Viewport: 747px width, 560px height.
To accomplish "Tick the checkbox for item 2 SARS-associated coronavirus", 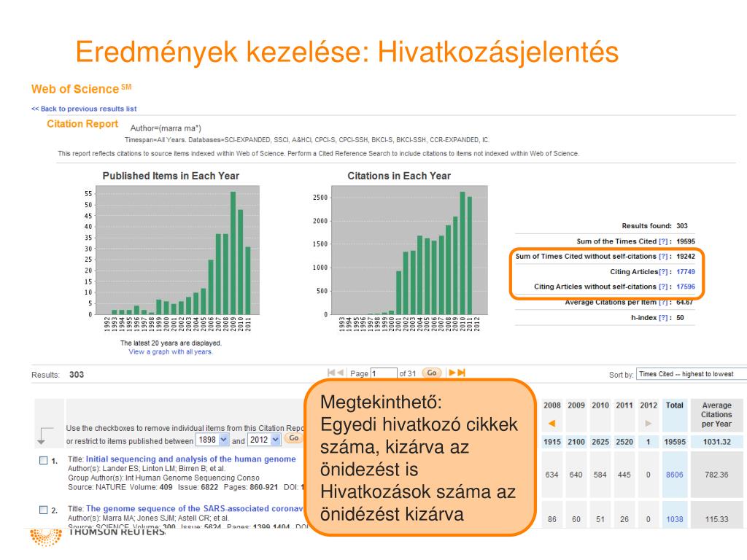I will pyautogui.click(x=43, y=510).
